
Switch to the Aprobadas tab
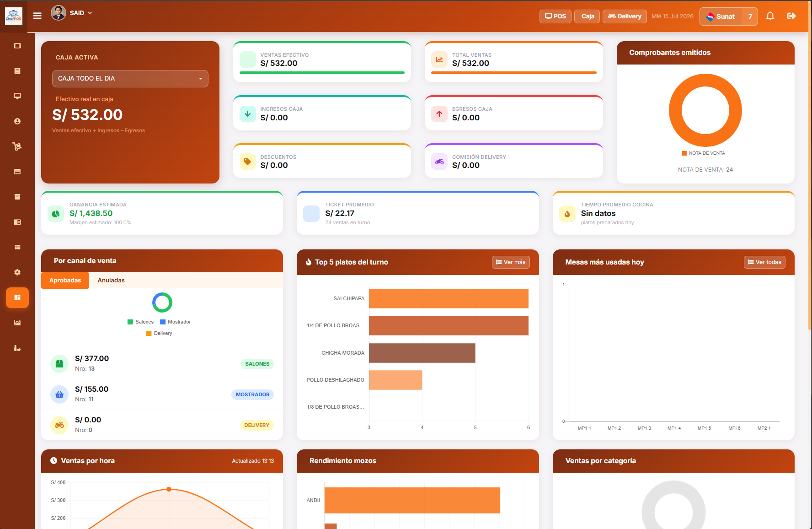click(x=65, y=281)
